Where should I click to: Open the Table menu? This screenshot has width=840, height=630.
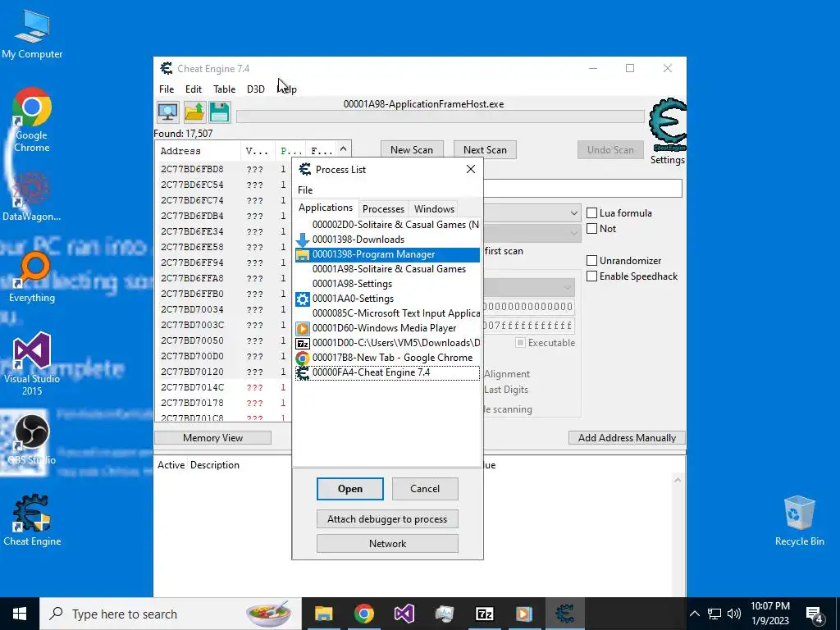click(x=225, y=89)
